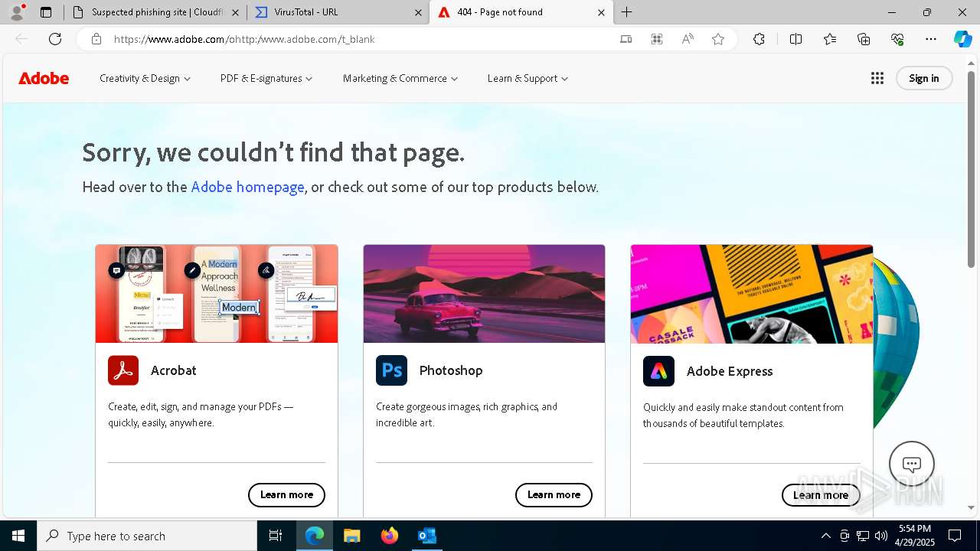The width and height of the screenshot is (980, 551).
Task: Open the taskbar clock showing 5:54 PM
Action: coord(915,536)
